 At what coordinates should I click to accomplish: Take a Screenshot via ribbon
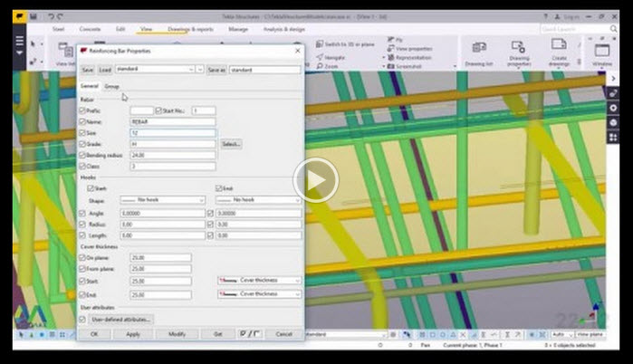click(x=404, y=66)
